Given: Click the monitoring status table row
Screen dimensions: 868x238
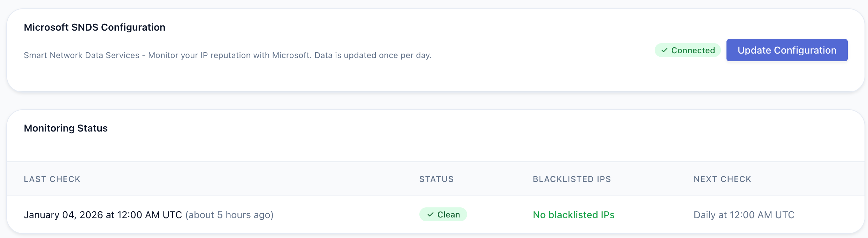Looking at the screenshot, I should coord(349,215).
